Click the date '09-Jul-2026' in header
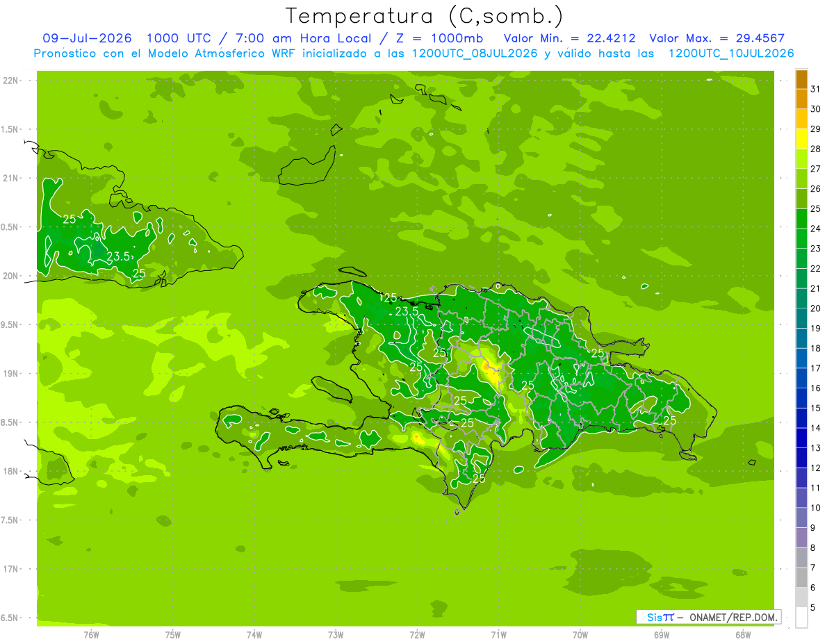Screen dimensions: 834x644 (87, 38)
